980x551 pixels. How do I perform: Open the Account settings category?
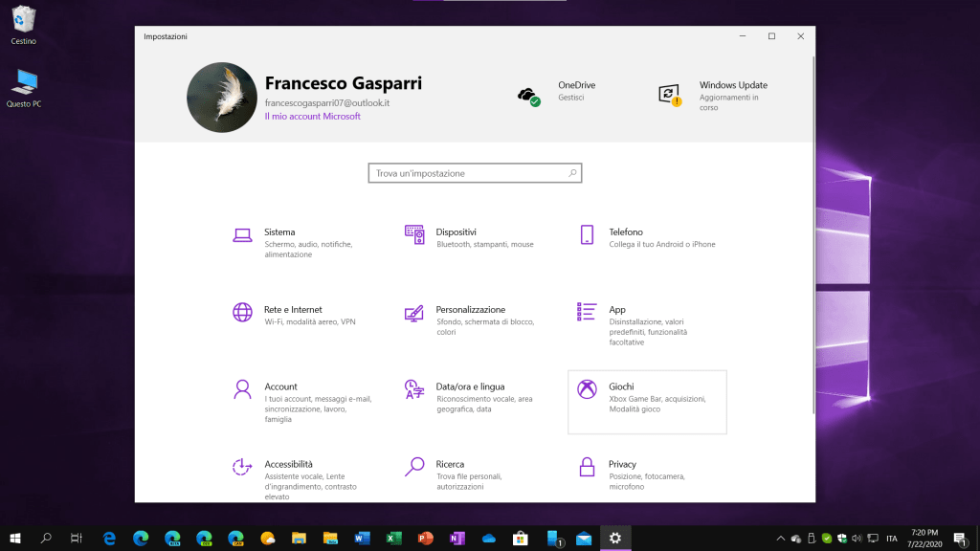click(x=280, y=386)
